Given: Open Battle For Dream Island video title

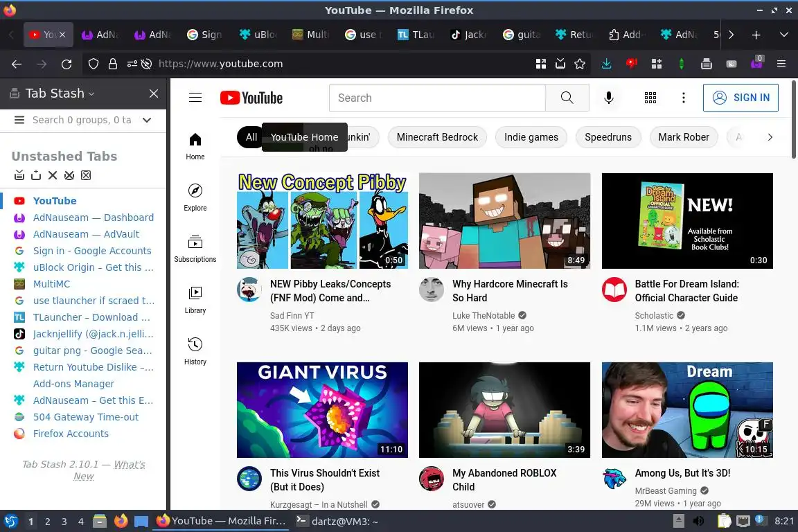Looking at the screenshot, I should tap(686, 291).
